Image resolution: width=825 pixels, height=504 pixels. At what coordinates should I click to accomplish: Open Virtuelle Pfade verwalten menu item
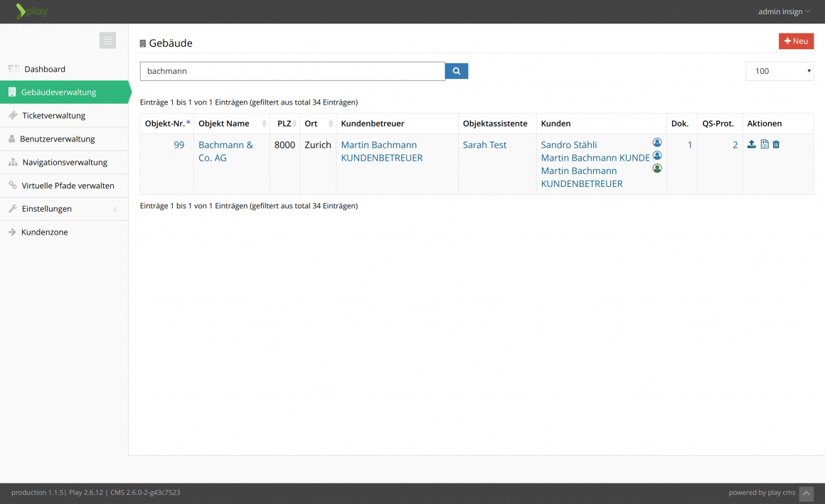coord(64,186)
